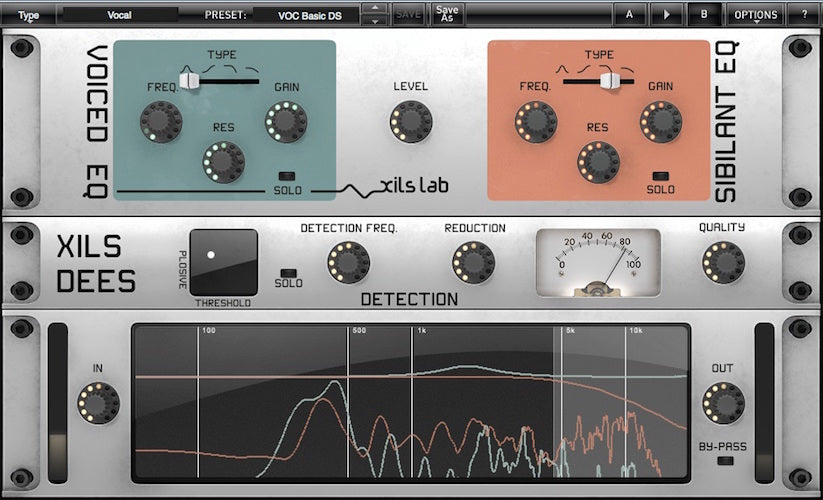Click the Voiced EQ RES knob
The height and width of the screenshot is (500, 823).
pyautogui.click(x=223, y=161)
